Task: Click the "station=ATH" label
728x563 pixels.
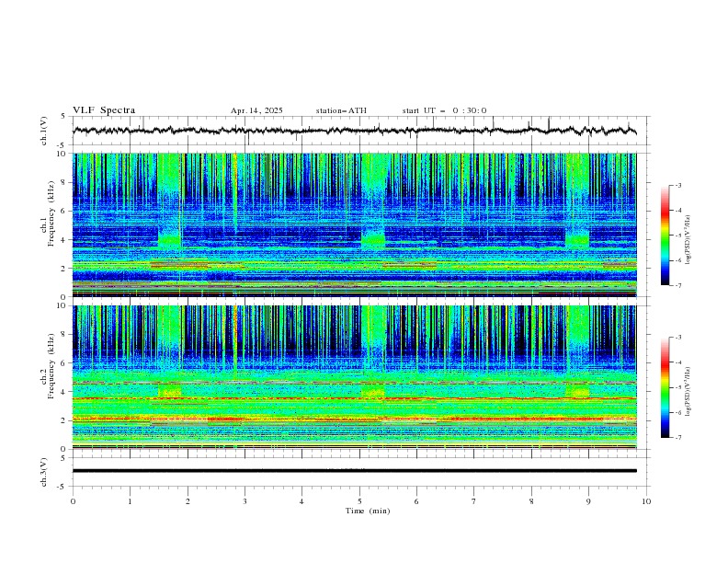Action: pos(341,110)
